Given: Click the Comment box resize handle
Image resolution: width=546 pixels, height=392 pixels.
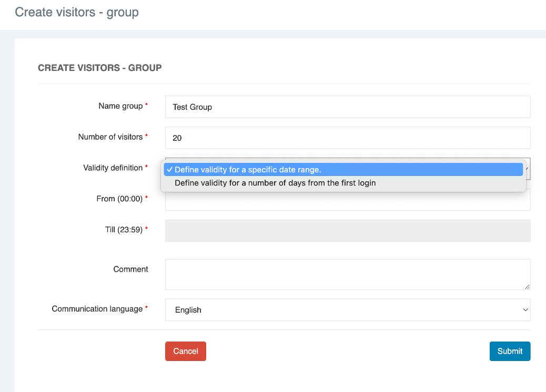Looking at the screenshot, I should click(527, 286).
